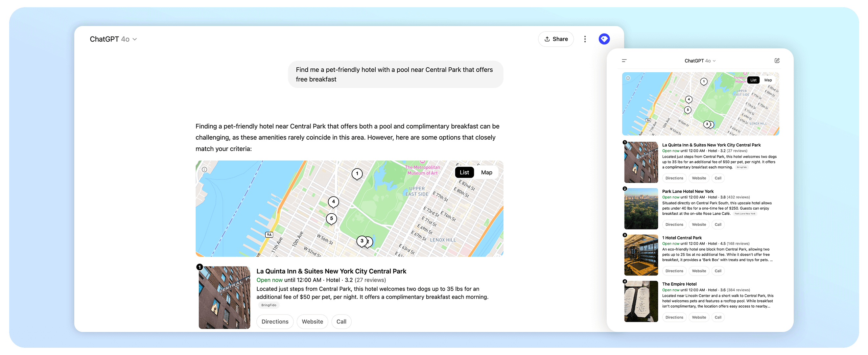The width and height of the screenshot is (868, 355).
Task: Open sidebar menu icon in mobile panel
Action: 624,61
